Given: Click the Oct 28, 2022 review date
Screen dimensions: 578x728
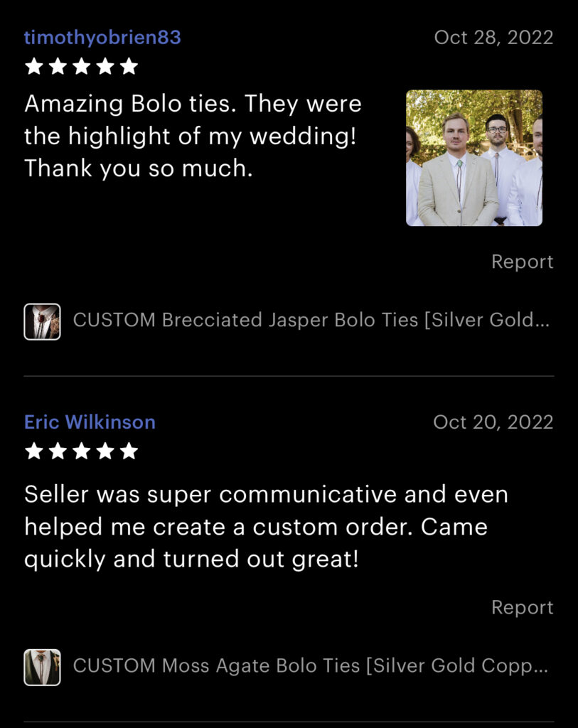Looking at the screenshot, I should 493,38.
